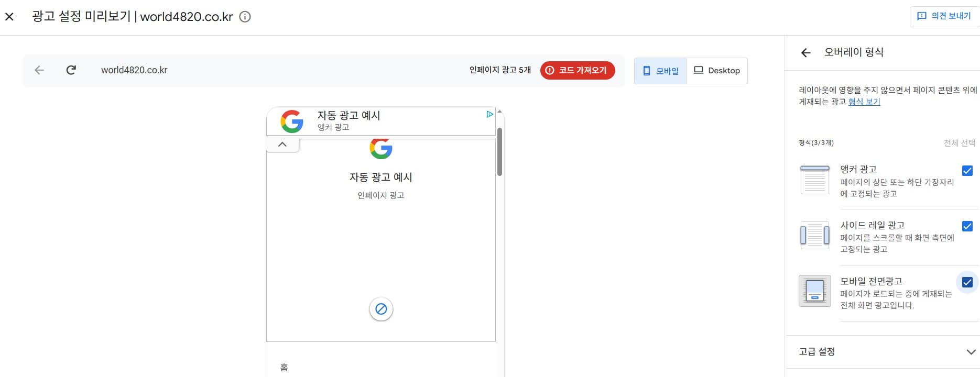This screenshot has height=377, width=980.
Task: Switch preview to 모바일 tab
Action: pyautogui.click(x=660, y=71)
